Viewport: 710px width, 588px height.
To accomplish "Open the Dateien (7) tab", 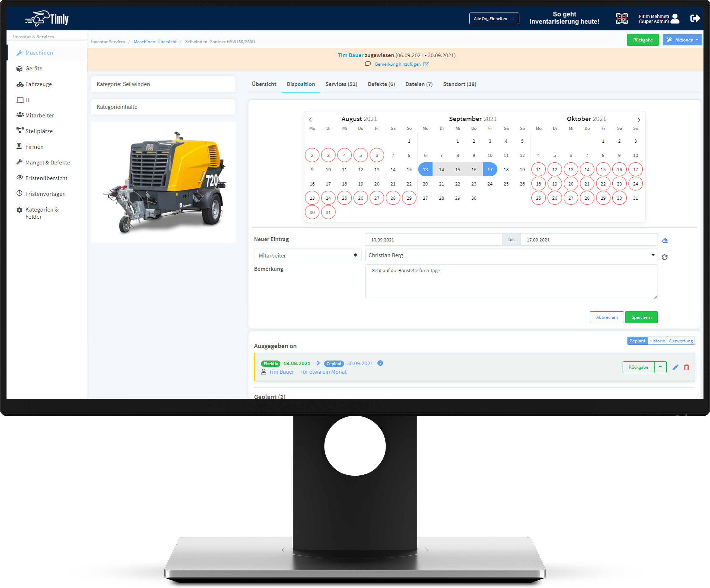I will [419, 84].
